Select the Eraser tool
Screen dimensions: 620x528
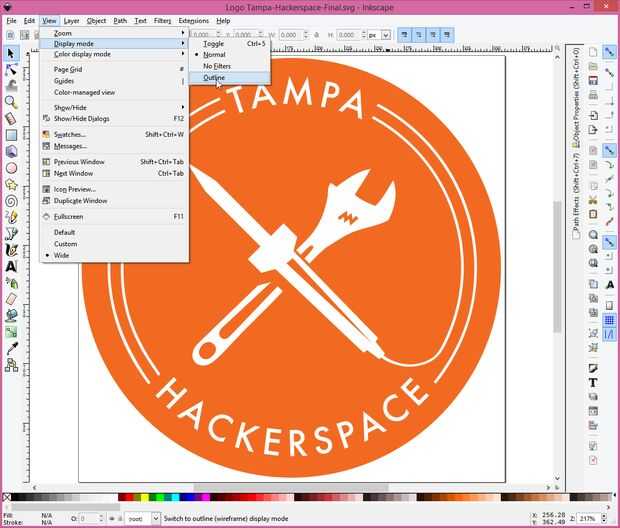click(11, 299)
